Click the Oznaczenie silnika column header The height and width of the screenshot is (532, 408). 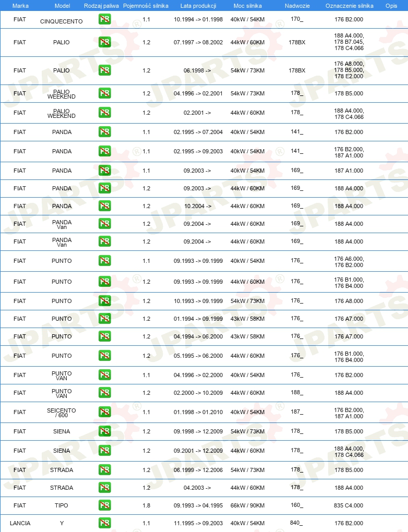349,6
